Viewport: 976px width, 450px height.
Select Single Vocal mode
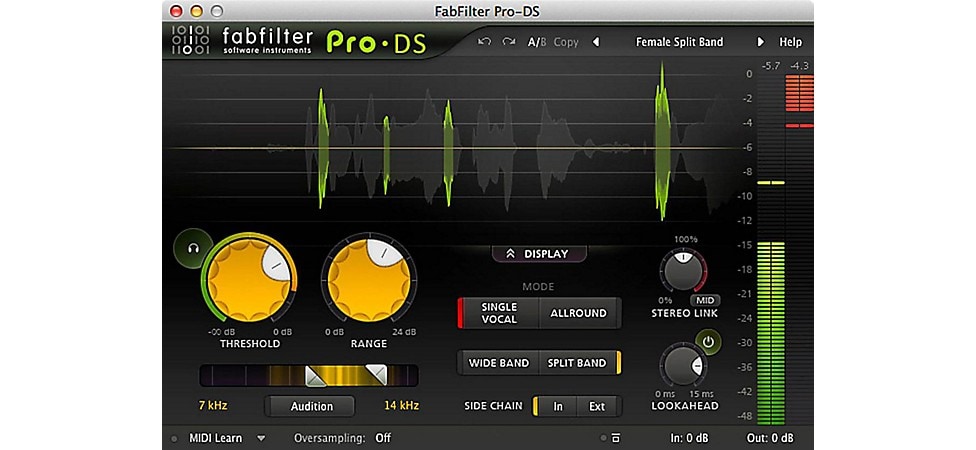[x=499, y=312]
